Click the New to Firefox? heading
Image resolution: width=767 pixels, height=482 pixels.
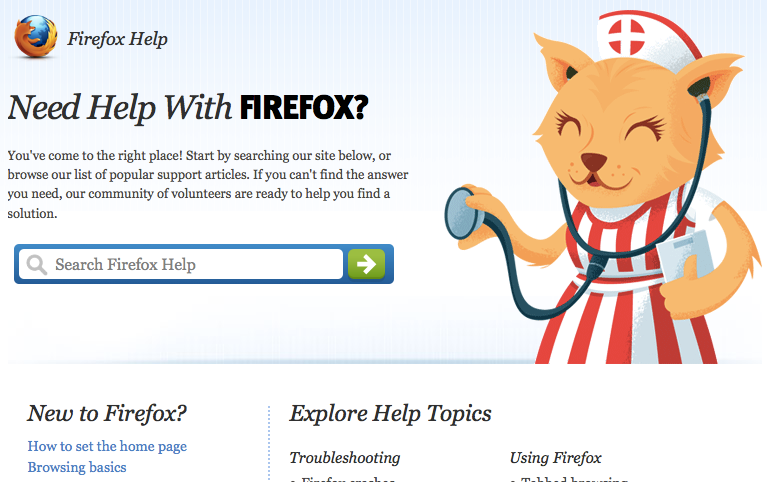[x=107, y=413]
